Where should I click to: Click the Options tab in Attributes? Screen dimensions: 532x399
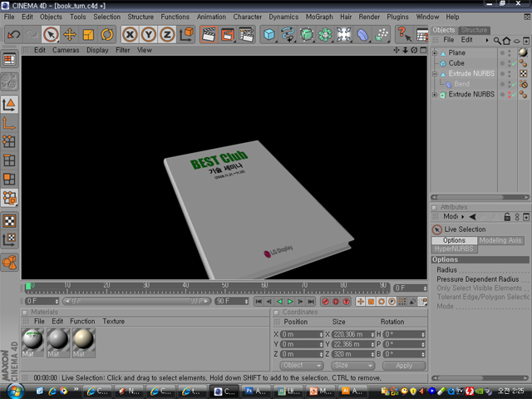(x=454, y=240)
